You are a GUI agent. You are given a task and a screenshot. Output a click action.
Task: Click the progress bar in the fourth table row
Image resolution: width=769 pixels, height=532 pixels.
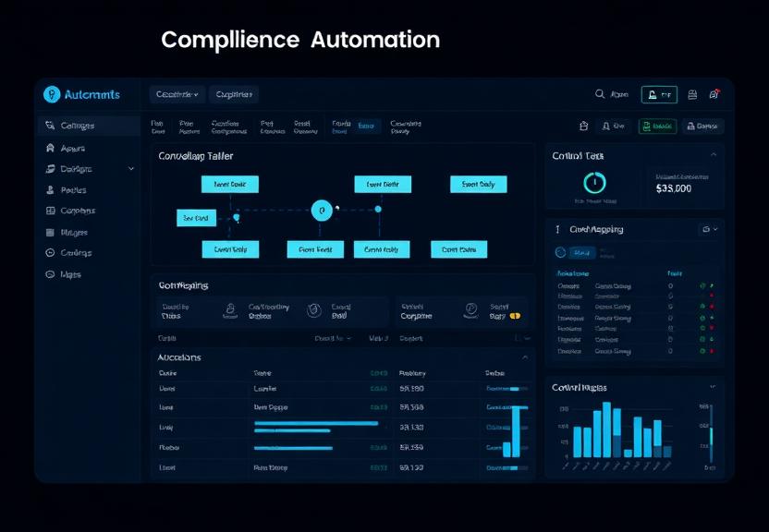293,448
